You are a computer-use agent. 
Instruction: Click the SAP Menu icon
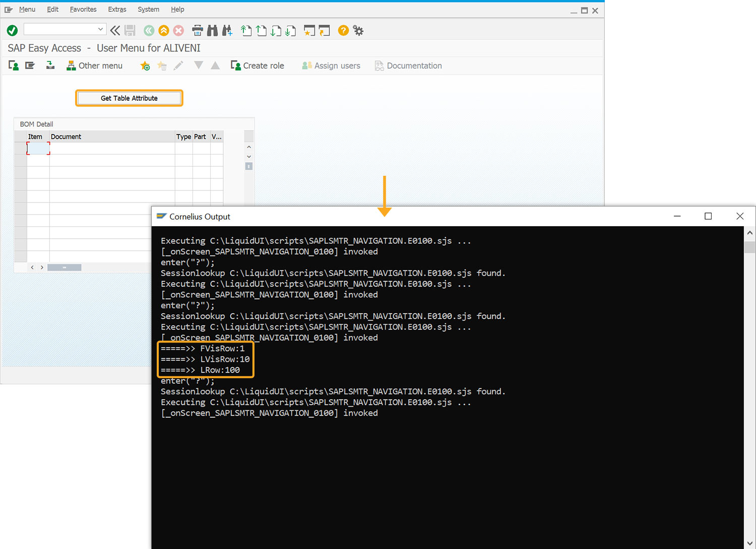click(x=30, y=65)
